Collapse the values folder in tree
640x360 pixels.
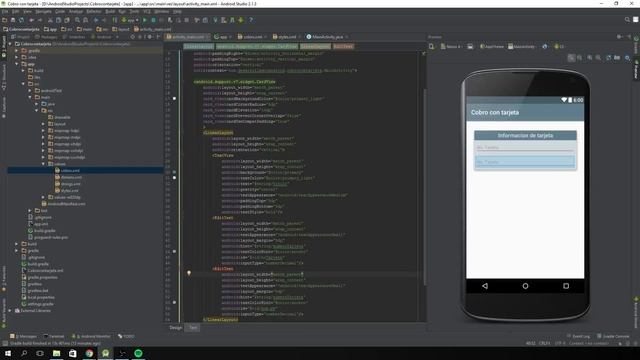[43, 164]
